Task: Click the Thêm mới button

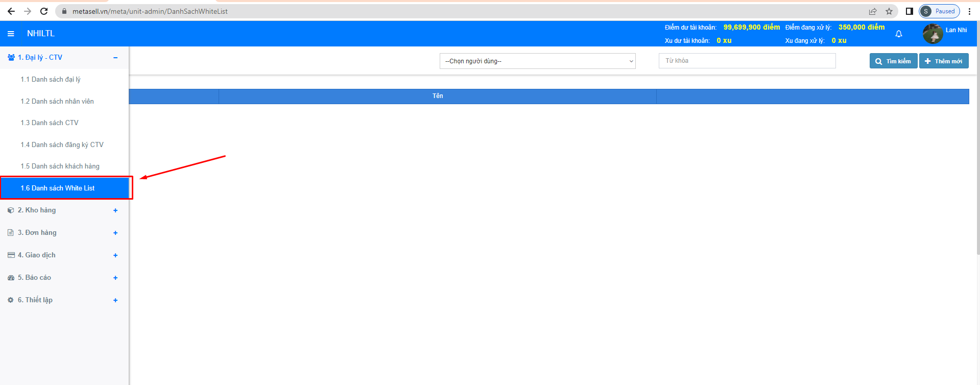Action: point(943,61)
